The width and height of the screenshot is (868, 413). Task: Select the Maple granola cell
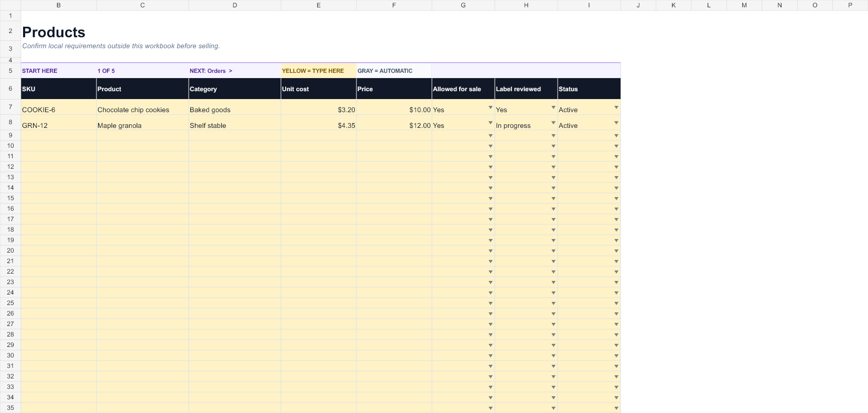[143, 123]
